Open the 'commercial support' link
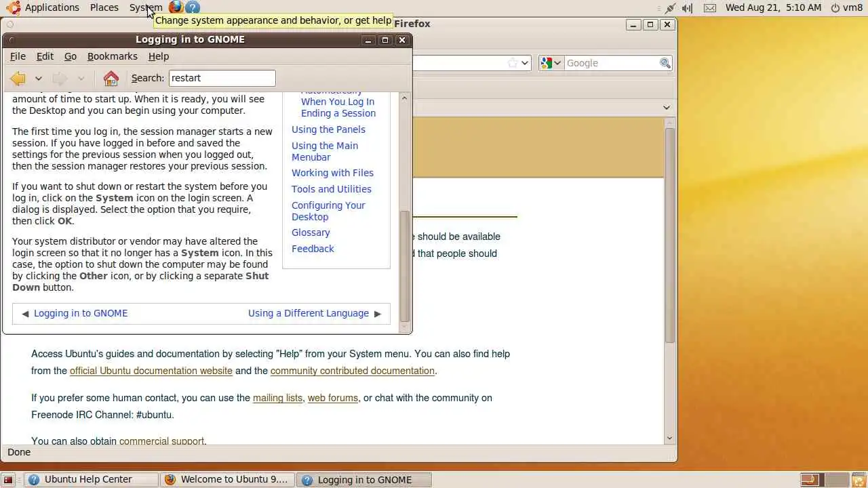Image resolution: width=868 pixels, height=488 pixels. point(161,441)
